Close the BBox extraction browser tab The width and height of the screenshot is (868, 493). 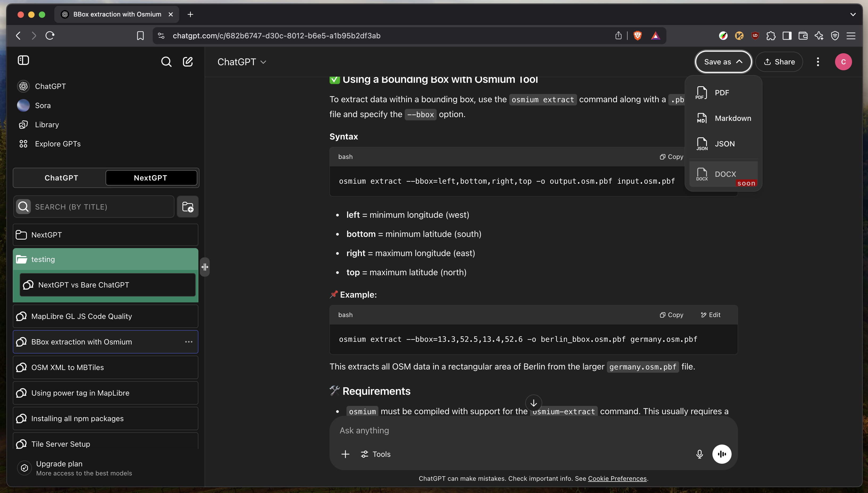pyautogui.click(x=171, y=14)
